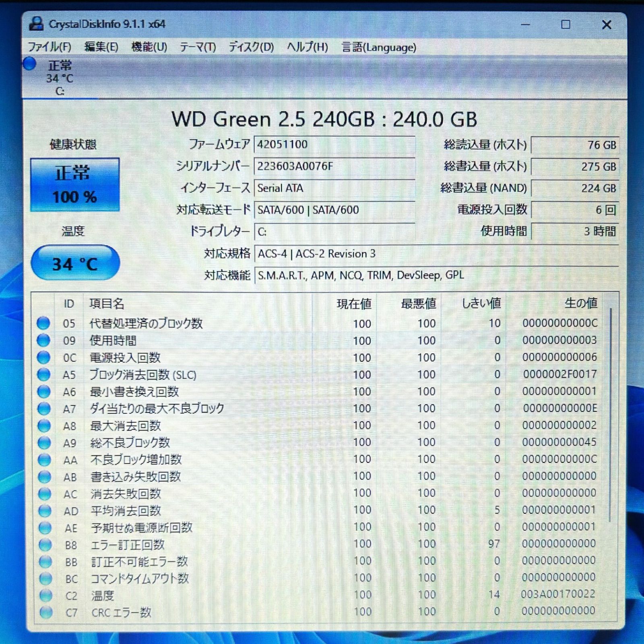Select the ブロック消去回数 (SLC) row name

point(143,374)
